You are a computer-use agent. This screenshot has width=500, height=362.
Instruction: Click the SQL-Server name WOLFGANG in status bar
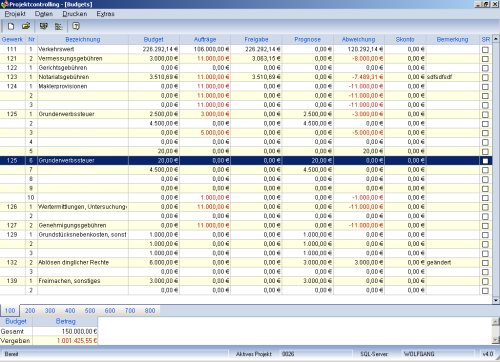(419, 354)
